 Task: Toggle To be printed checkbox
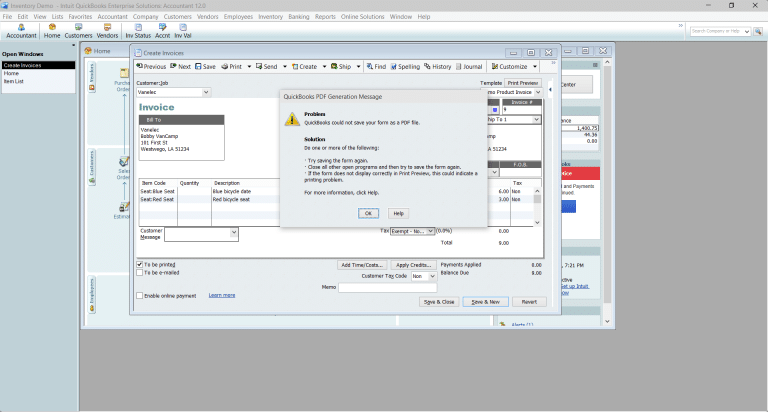point(140,265)
